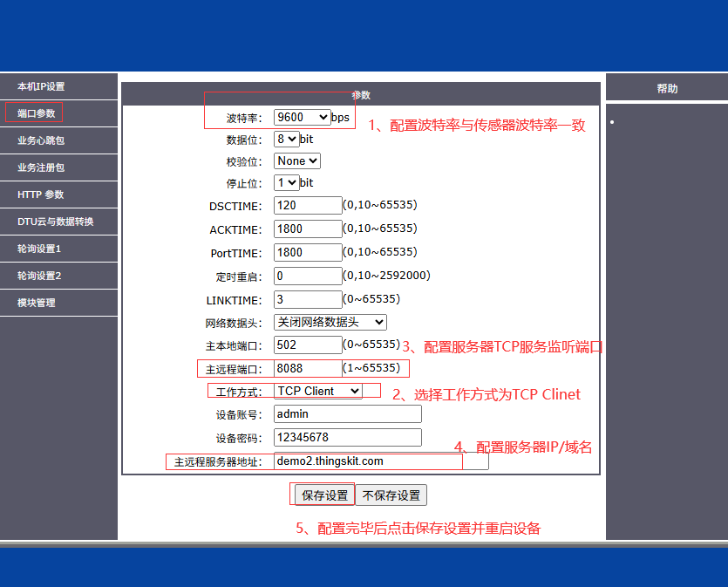
Task: Open 模块管理 page
Action: click(x=36, y=303)
